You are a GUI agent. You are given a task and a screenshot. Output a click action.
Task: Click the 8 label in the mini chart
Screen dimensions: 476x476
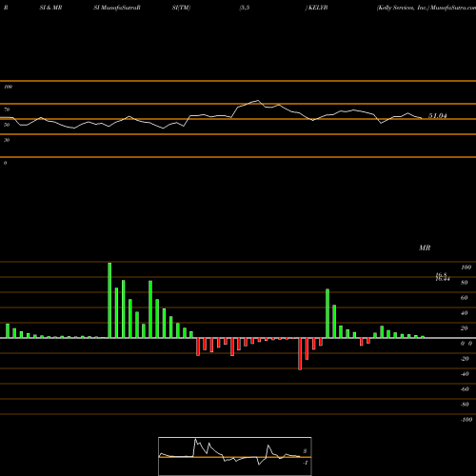point(305,451)
